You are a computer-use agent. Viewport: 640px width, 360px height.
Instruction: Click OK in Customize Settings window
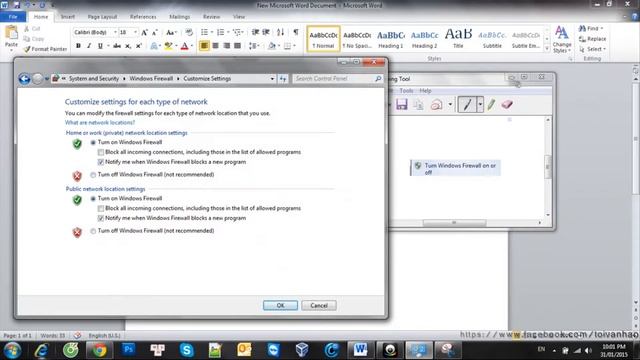tap(280, 305)
